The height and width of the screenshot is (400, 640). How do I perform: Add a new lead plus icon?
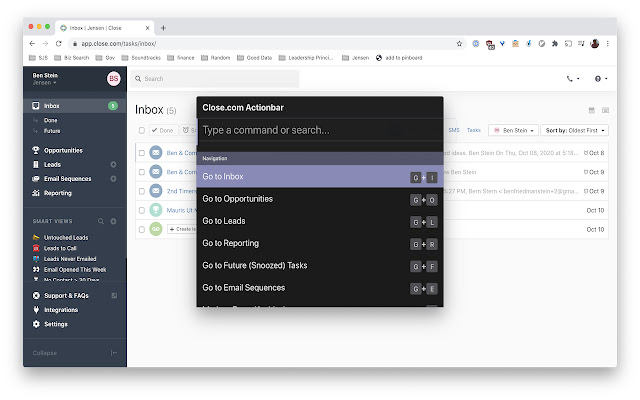click(113, 164)
